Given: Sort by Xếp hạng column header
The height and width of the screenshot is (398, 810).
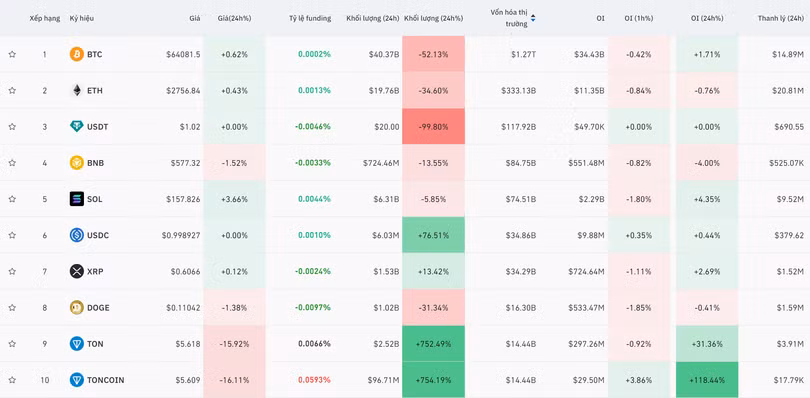Looking at the screenshot, I should point(44,18).
